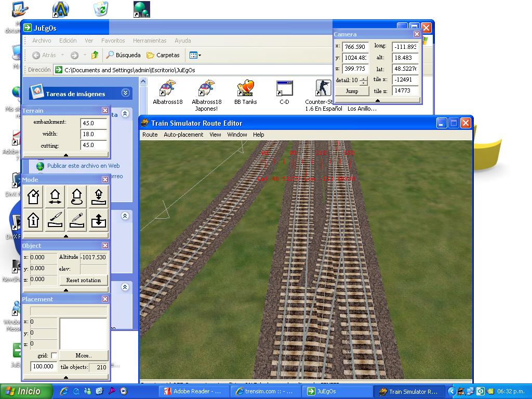The width and height of the screenshot is (532, 399).
Task: Open the Auto-placement menu
Action: tap(183, 135)
